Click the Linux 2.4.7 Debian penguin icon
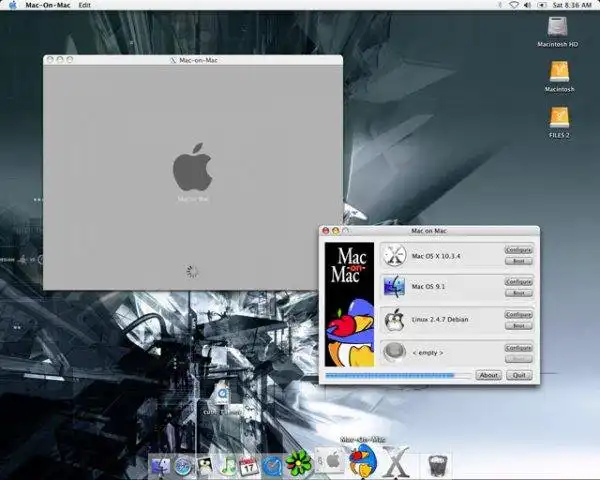Viewport: 600px width, 480px height. [395, 320]
